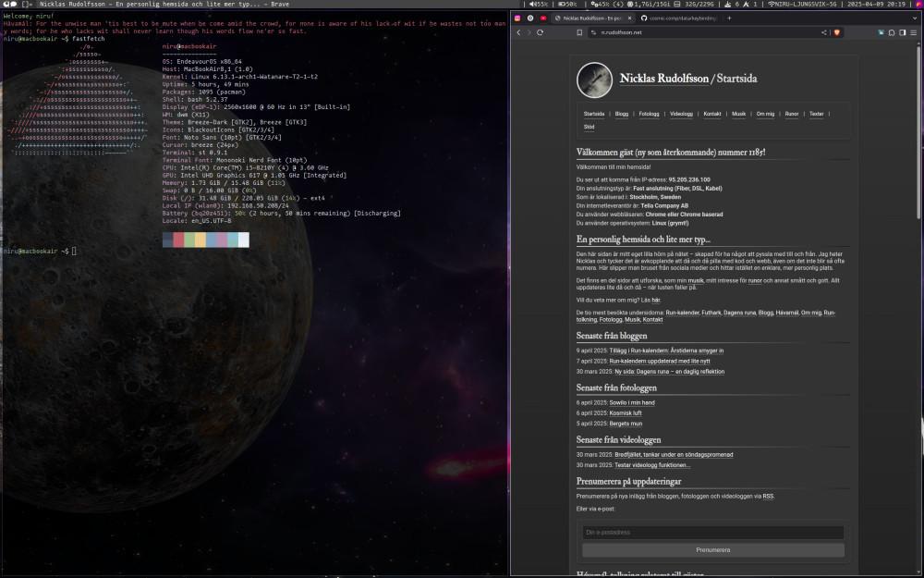924x578 pixels.
Task: Open site settings icon left of the URL
Action: click(x=593, y=32)
